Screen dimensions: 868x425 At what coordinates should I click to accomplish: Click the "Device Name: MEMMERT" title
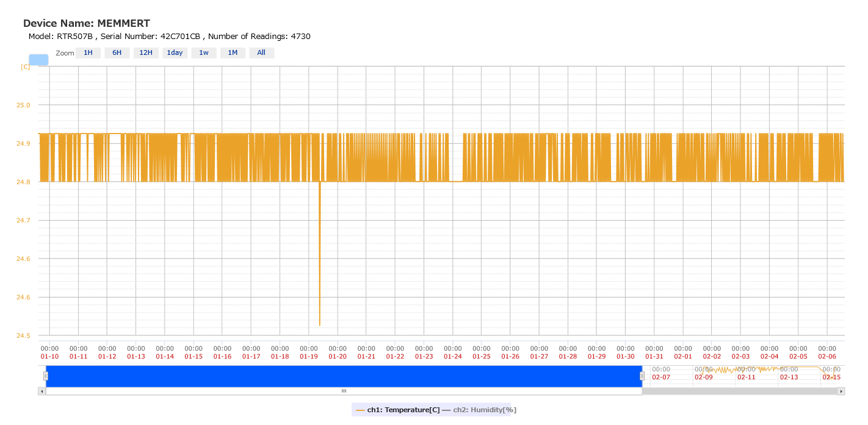[87, 24]
